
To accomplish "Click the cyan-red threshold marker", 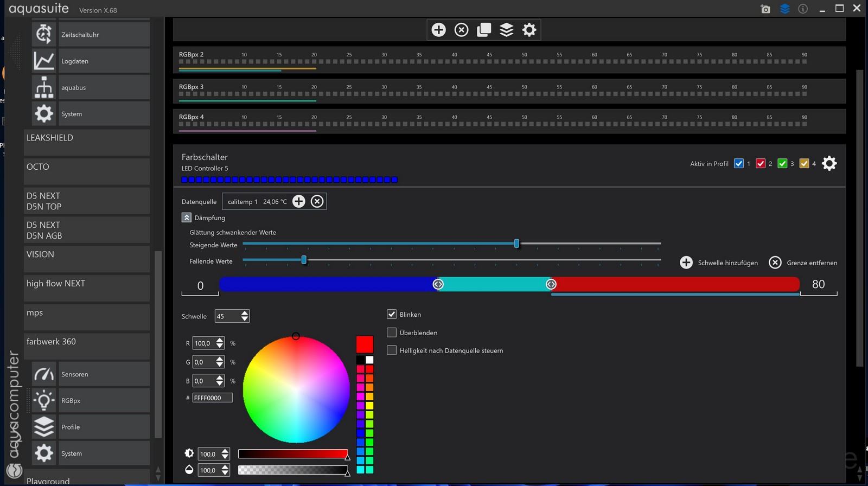I will click(551, 284).
